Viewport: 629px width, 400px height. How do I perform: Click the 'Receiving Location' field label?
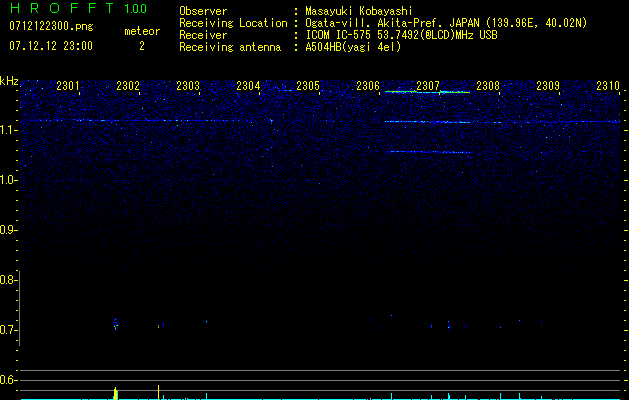[x=233, y=23]
